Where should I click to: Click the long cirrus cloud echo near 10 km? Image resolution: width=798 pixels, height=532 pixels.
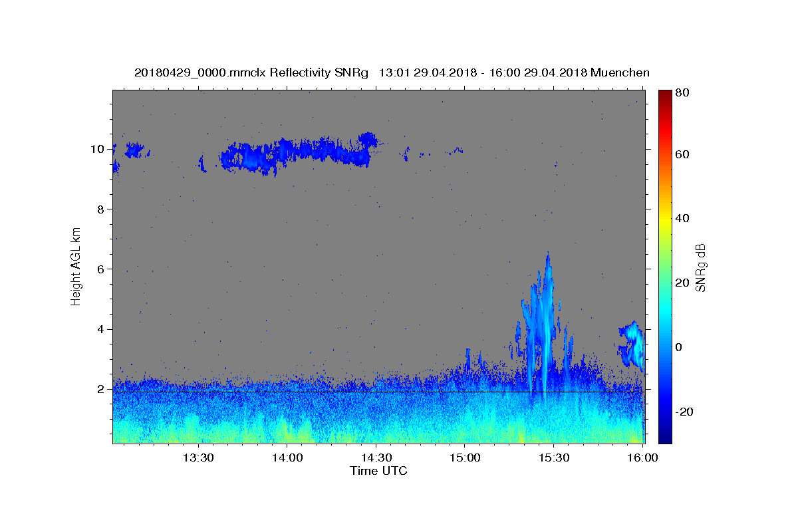coord(299,154)
